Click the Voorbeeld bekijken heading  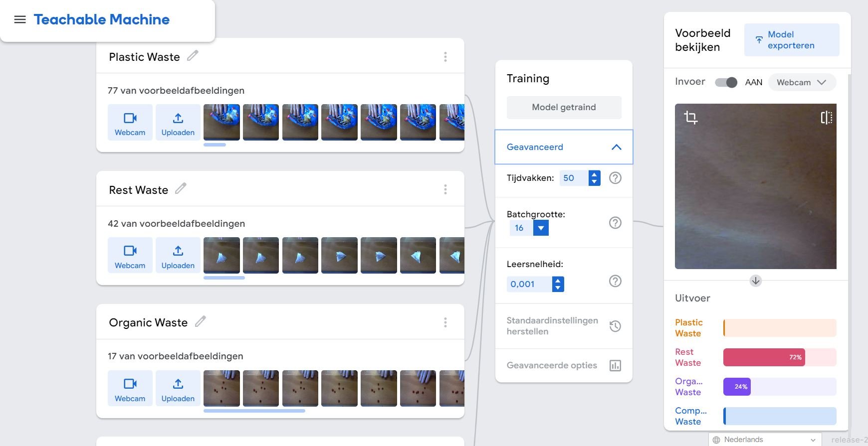click(x=703, y=40)
